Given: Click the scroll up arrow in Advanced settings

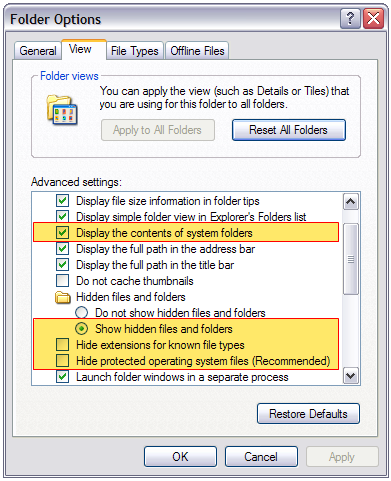Looking at the screenshot, I should click(351, 202).
